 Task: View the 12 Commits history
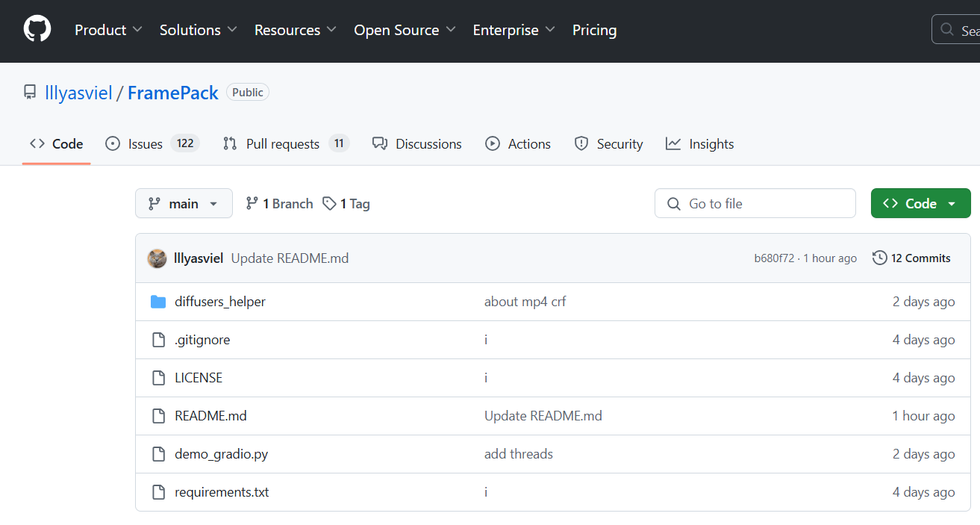point(912,258)
